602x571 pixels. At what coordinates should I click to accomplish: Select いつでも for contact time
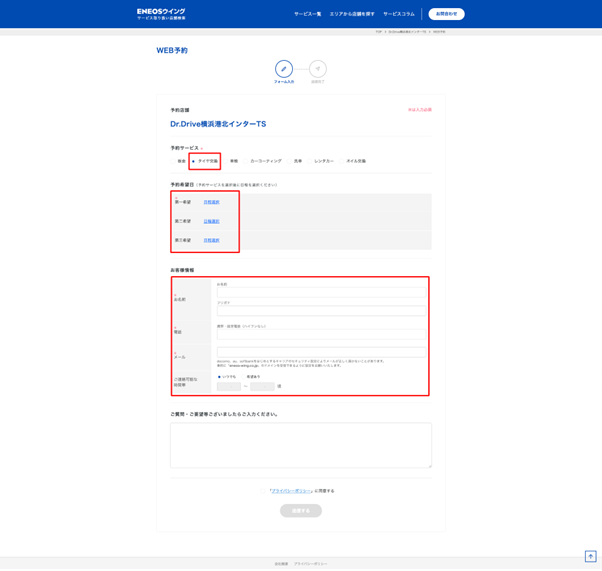(219, 377)
